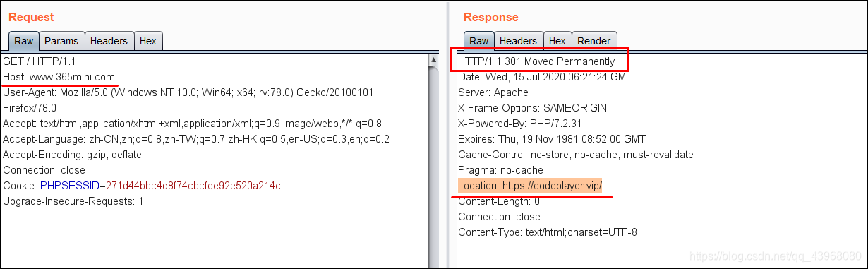
Task: Click the Server: Apache header line
Action: 493,92
